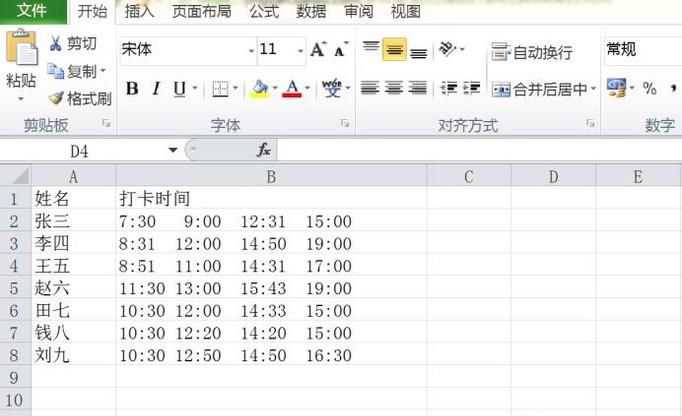The image size is (682, 416).
Task: Open font name 宋体 dropdown arrow
Action: point(251,51)
